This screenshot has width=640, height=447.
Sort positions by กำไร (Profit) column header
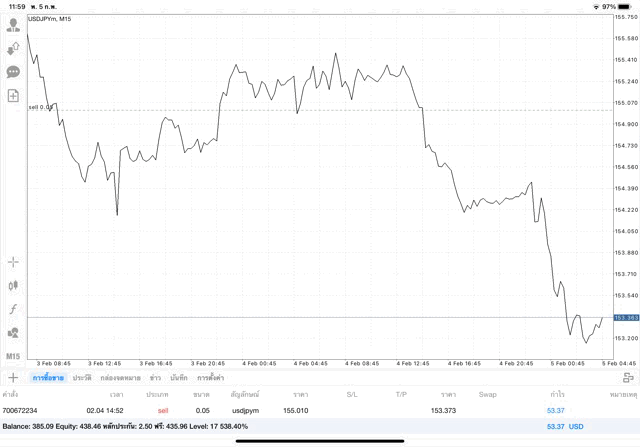coord(555,395)
